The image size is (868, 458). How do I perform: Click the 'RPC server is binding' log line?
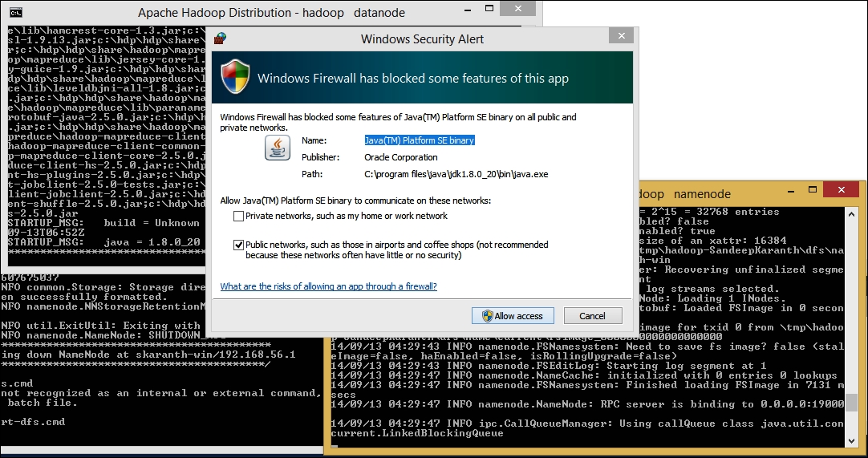tap(587, 404)
